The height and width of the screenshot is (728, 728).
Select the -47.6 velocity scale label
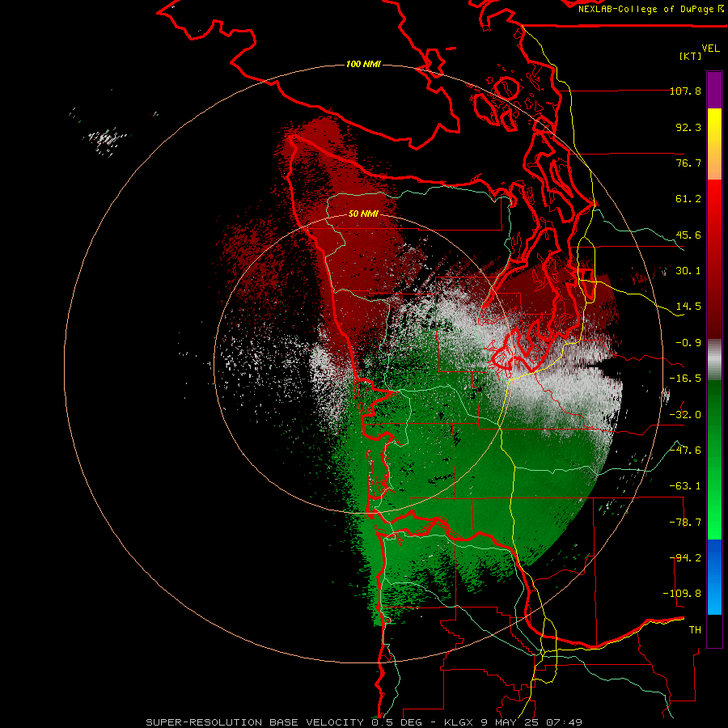[x=685, y=451]
